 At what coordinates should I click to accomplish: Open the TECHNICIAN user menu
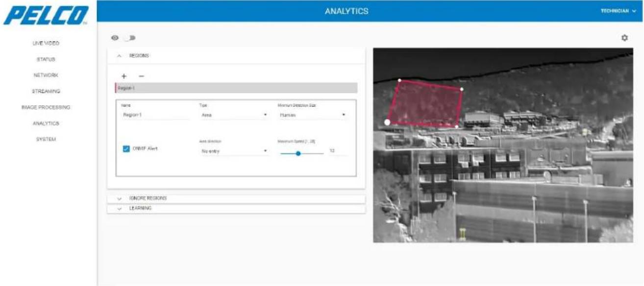pyautogui.click(x=618, y=10)
